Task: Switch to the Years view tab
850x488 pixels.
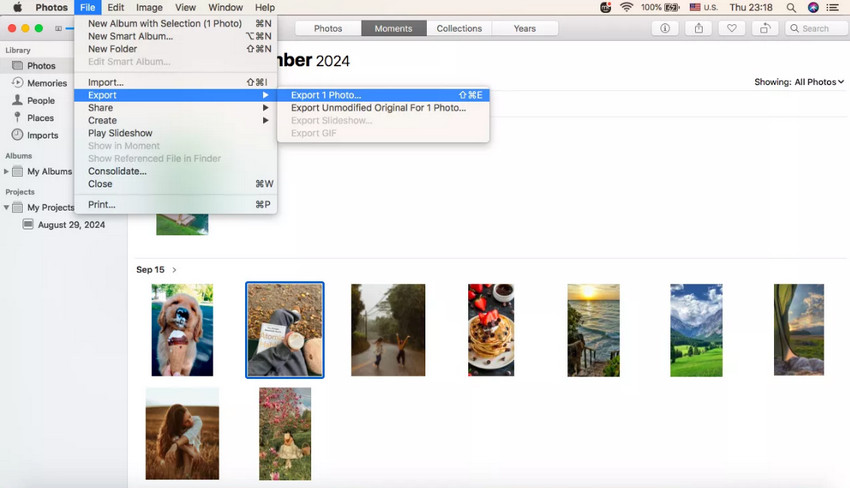Action: (525, 28)
